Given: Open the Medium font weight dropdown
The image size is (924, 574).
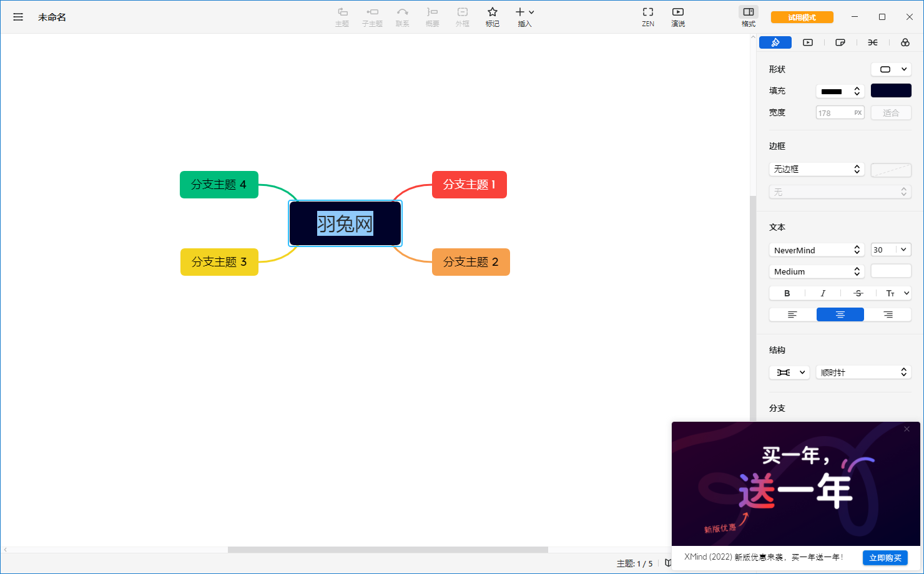Looking at the screenshot, I should pos(817,271).
